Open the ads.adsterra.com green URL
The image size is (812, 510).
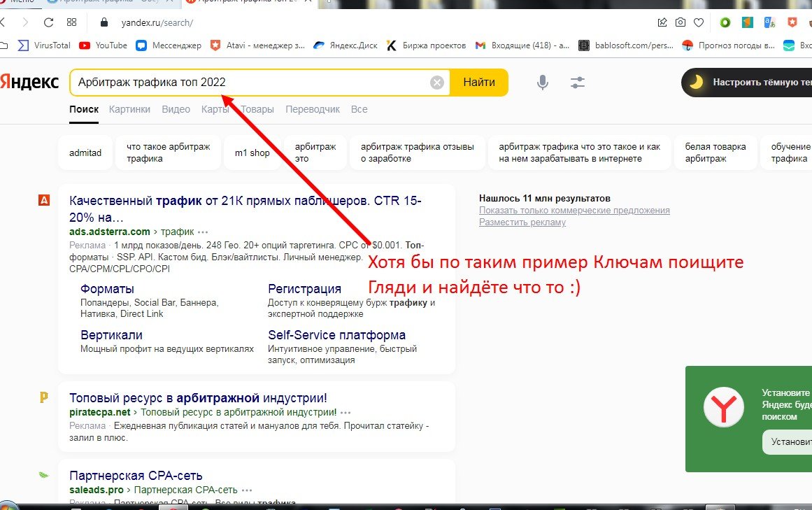pyautogui.click(x=110, y=232)
